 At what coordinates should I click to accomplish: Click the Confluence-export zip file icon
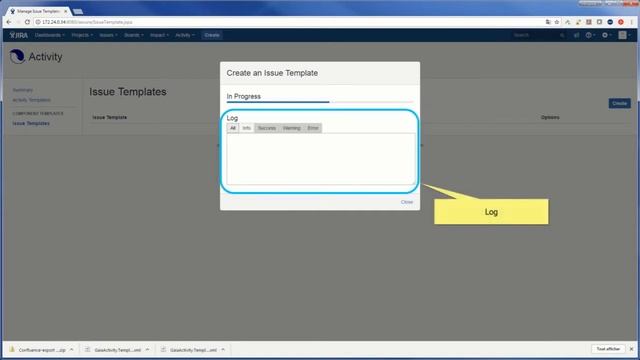(12, 349)
